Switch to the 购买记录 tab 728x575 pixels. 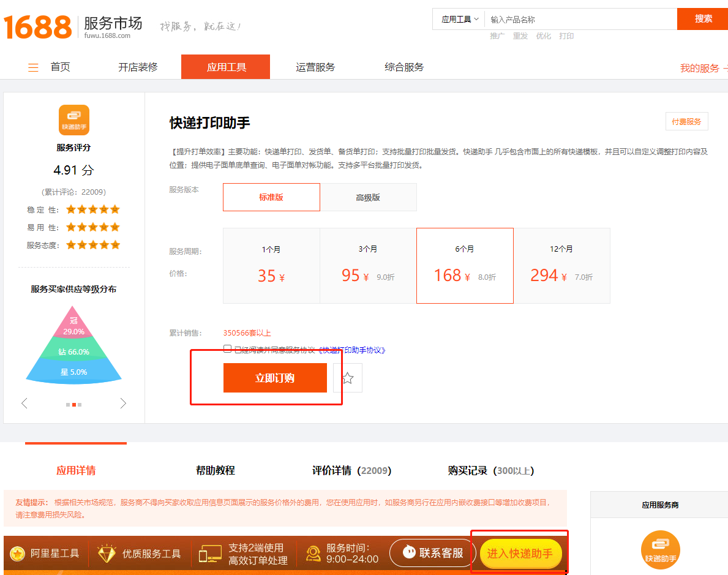[491, 470]
